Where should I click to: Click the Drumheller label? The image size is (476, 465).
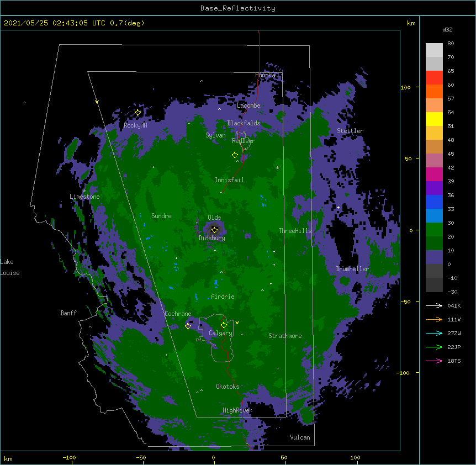click(x=352, y=269)
